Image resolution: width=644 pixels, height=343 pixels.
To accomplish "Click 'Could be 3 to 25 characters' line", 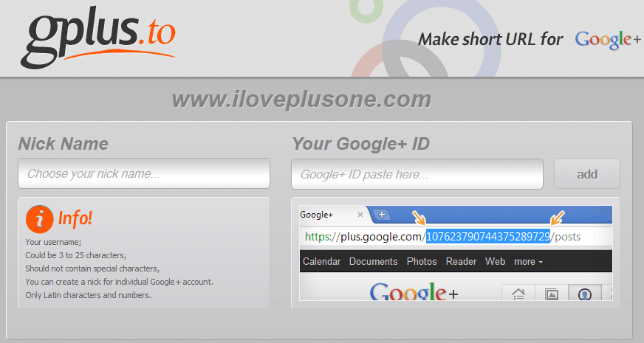I will [x=76, y=255].
